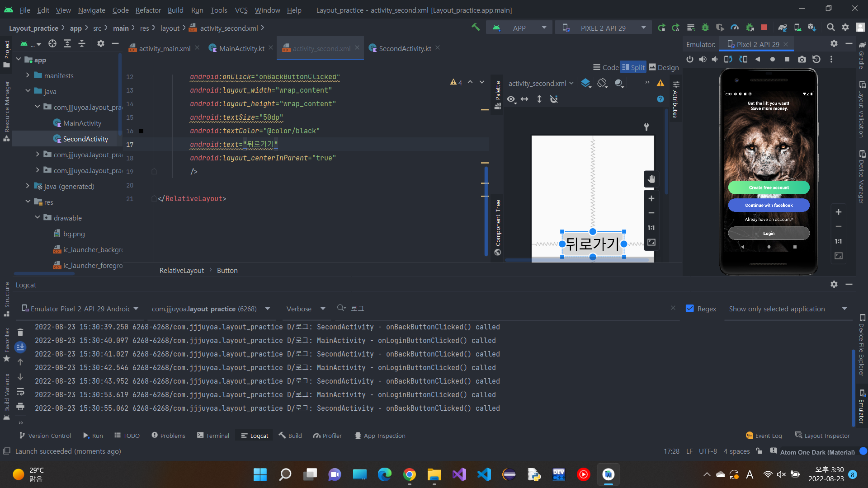
Task: Toggle the Palette side panel
Action: coord(498,94)
